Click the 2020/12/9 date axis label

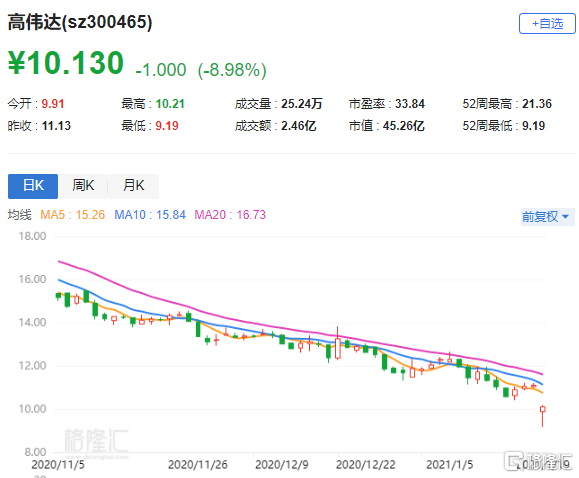[282, 465]
